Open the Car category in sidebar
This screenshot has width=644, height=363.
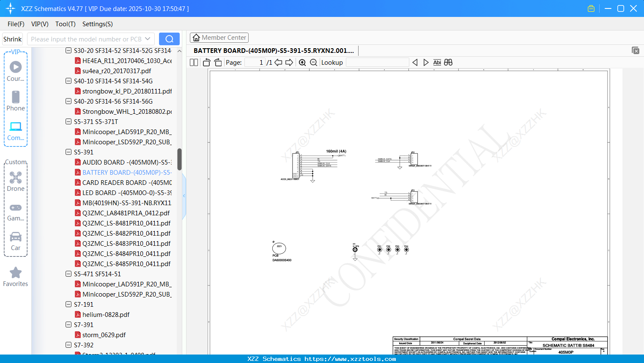pyautogui.click(x=16, y=241)
